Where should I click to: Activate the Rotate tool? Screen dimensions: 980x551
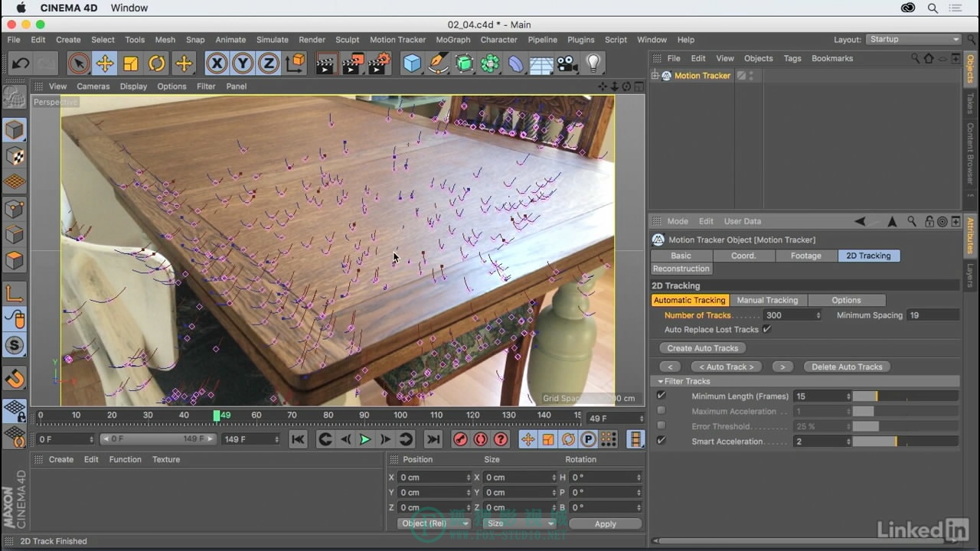[x=157, y=64]
